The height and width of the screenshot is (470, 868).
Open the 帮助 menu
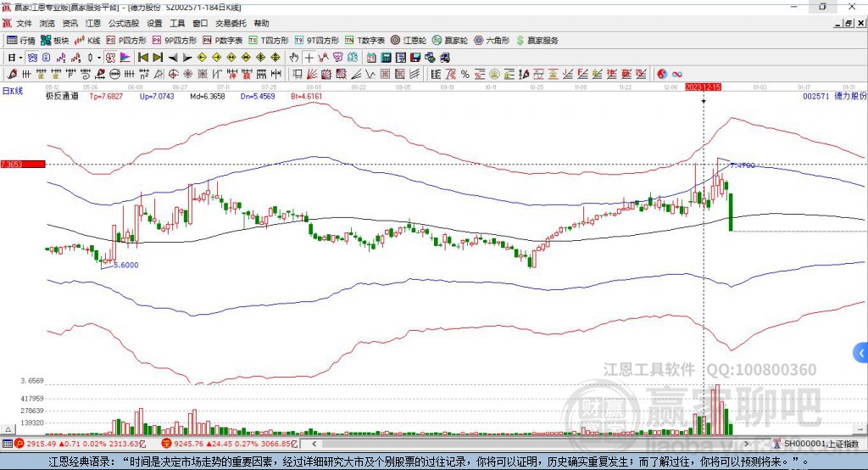261,23
